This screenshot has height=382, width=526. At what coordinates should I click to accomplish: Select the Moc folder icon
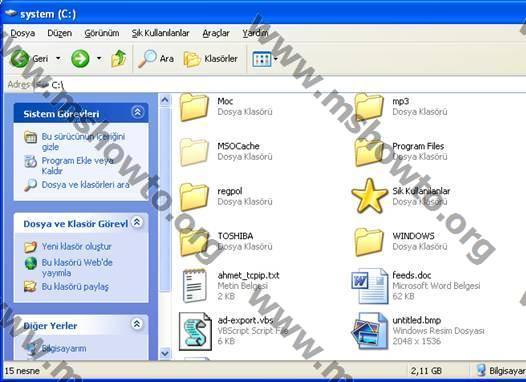click(x=194, y=107)
